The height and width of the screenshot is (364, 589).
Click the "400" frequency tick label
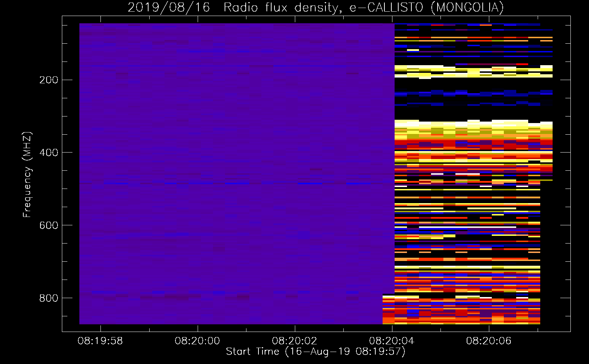pos(48,153)
